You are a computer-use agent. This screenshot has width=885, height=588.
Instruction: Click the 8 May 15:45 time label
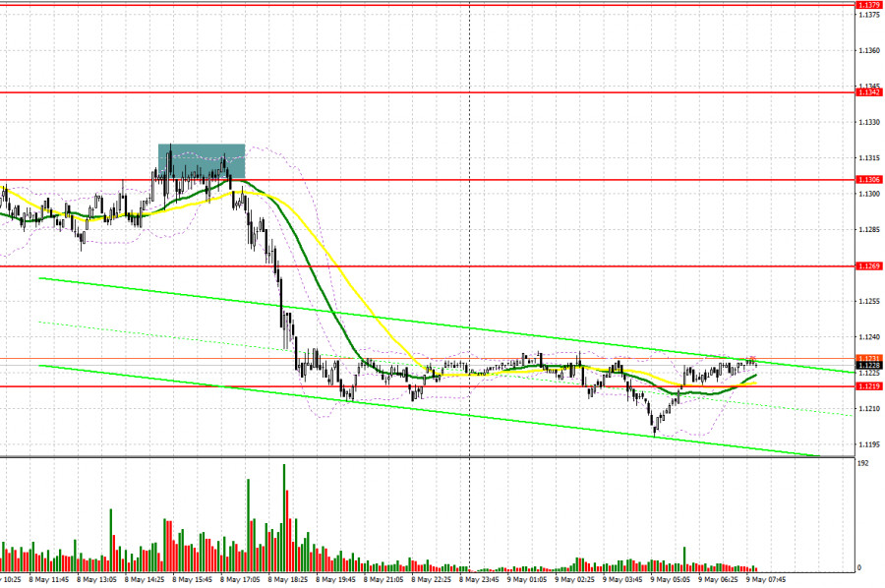193,579
